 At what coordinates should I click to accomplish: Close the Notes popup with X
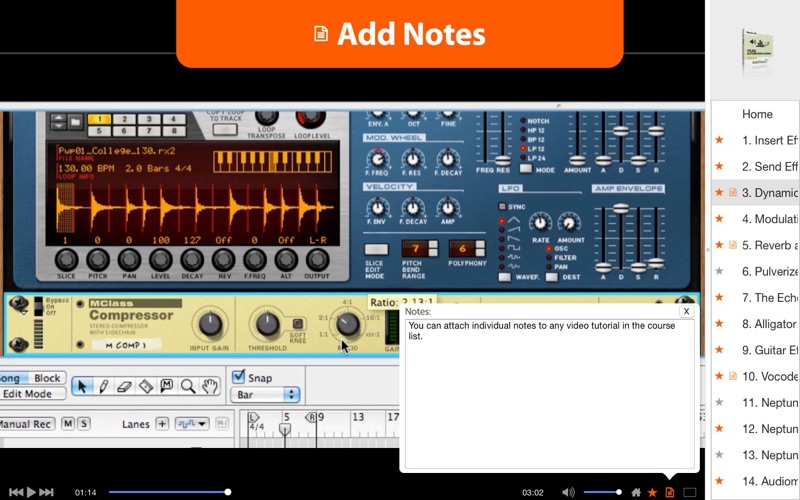pyautogui.click(x=686, y=311)
